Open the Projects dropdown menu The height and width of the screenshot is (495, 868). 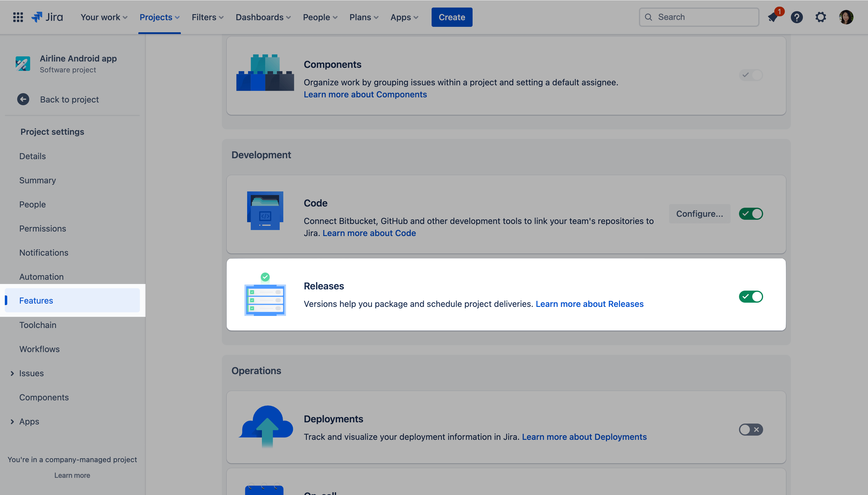pyautogui.click(x=159, y=17)
